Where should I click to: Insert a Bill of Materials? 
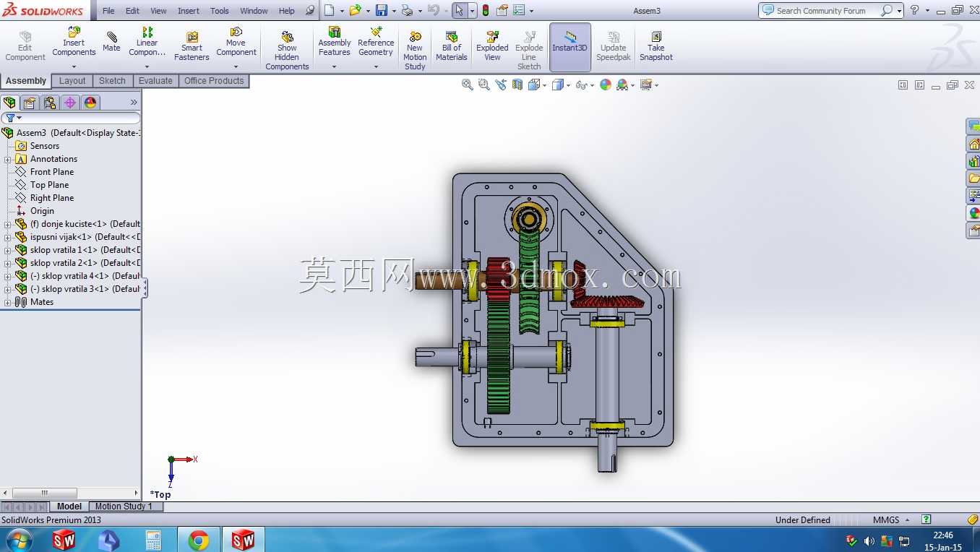452,46
